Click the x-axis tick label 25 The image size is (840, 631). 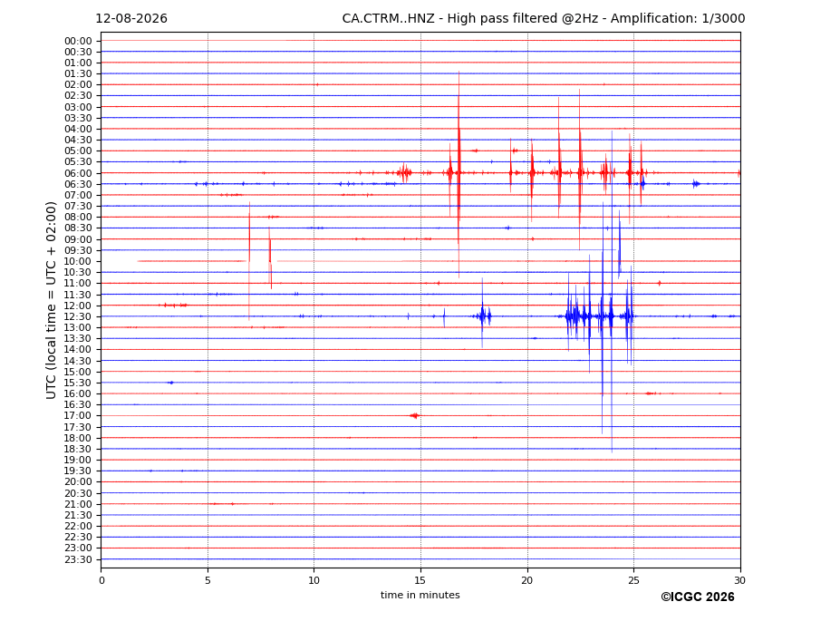click(x=633, y=580)
